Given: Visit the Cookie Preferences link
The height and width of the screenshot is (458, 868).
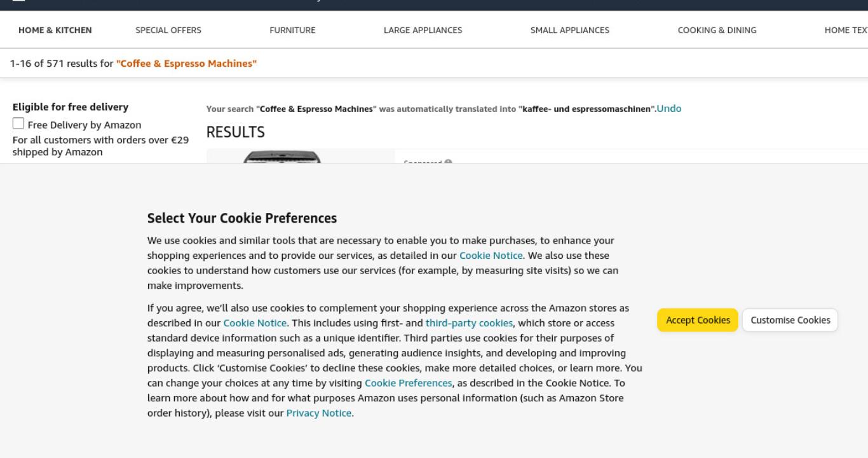Looking at the screenshot, I should pos(409,383).
